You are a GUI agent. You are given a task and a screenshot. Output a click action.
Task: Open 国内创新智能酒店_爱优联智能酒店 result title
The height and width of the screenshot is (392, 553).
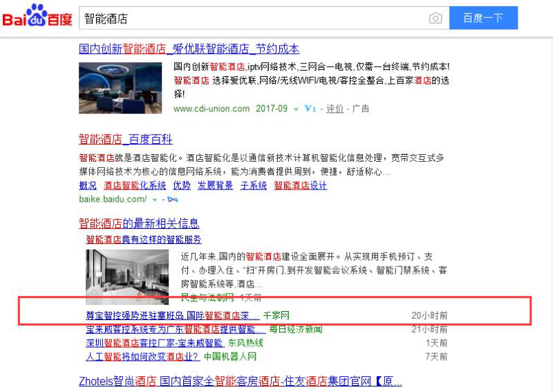coord(189,48)
